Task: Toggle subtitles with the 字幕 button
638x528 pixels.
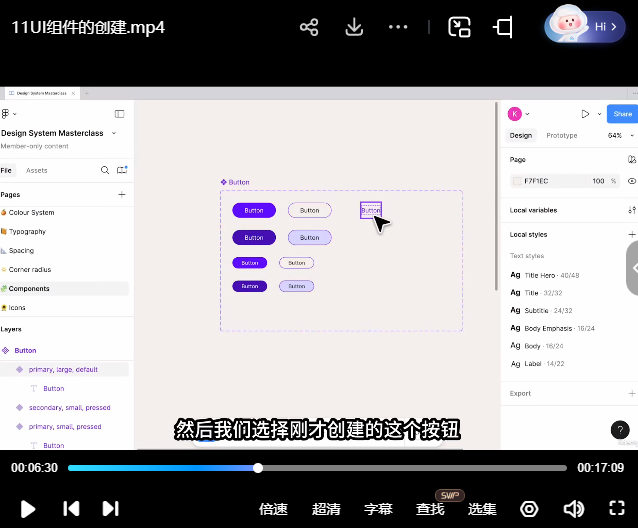Action: tap(378, 509)
